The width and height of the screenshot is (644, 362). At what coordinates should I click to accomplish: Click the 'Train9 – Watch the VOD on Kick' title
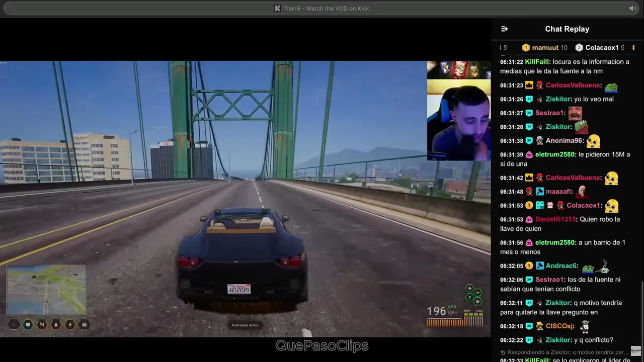pyautogui.click(x=326, y=9)
